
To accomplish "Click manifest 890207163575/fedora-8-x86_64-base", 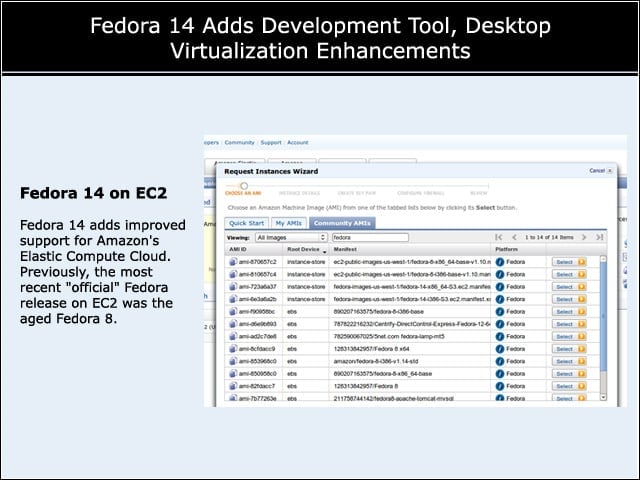I will (382, 374).
